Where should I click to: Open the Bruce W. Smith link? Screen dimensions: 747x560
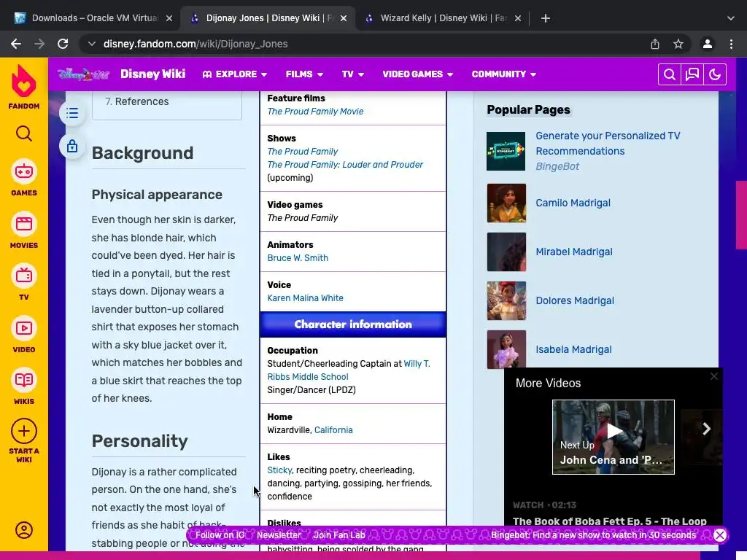tap(298, 257)
